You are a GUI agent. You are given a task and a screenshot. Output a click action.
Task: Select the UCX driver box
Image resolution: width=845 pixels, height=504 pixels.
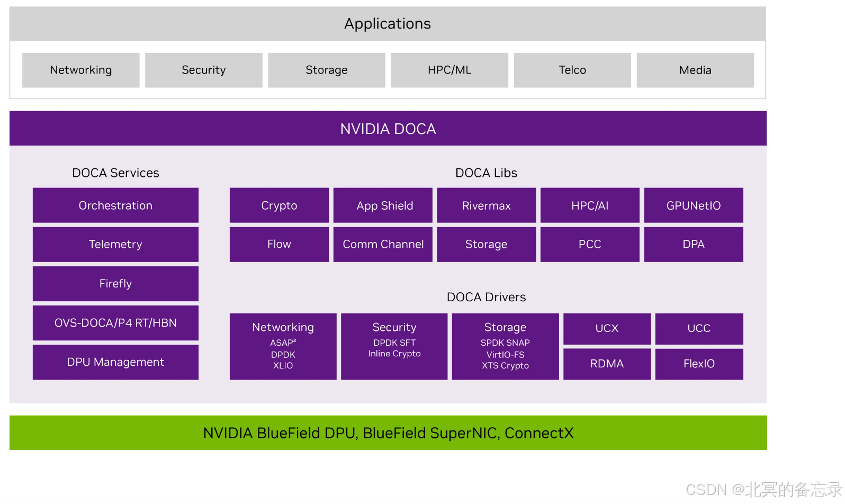pyautogui.click(x=607, y=329)
